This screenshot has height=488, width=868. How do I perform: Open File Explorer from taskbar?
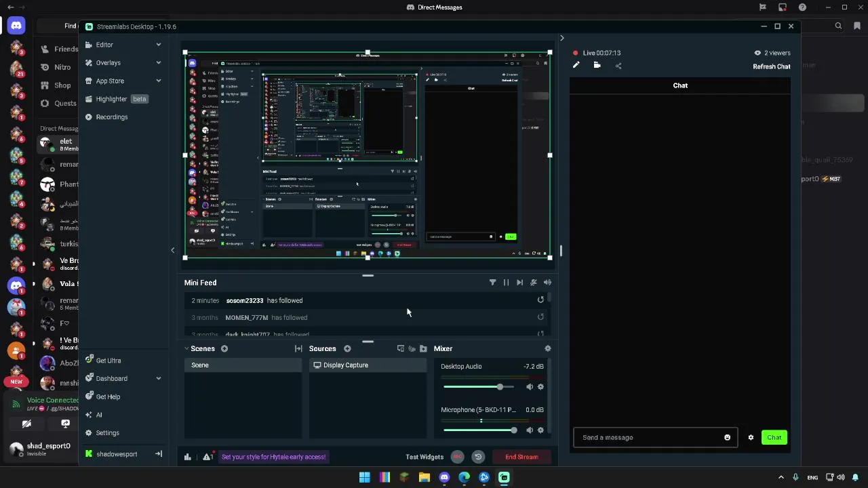(424, 478)
